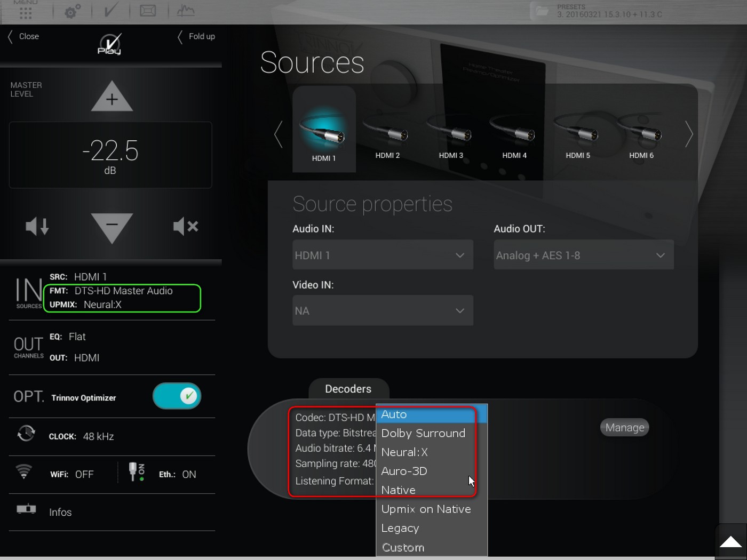
Task: Select Auro-3D in the upmix menu
Action: click(404, 471)
